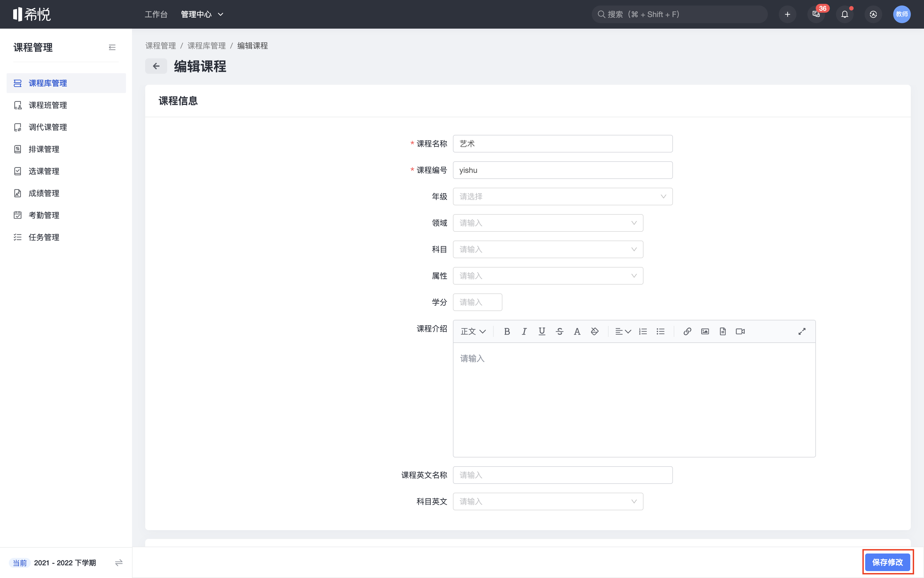Open the 领域 dropdown
The image size is (924, 578).
[548, 223]
